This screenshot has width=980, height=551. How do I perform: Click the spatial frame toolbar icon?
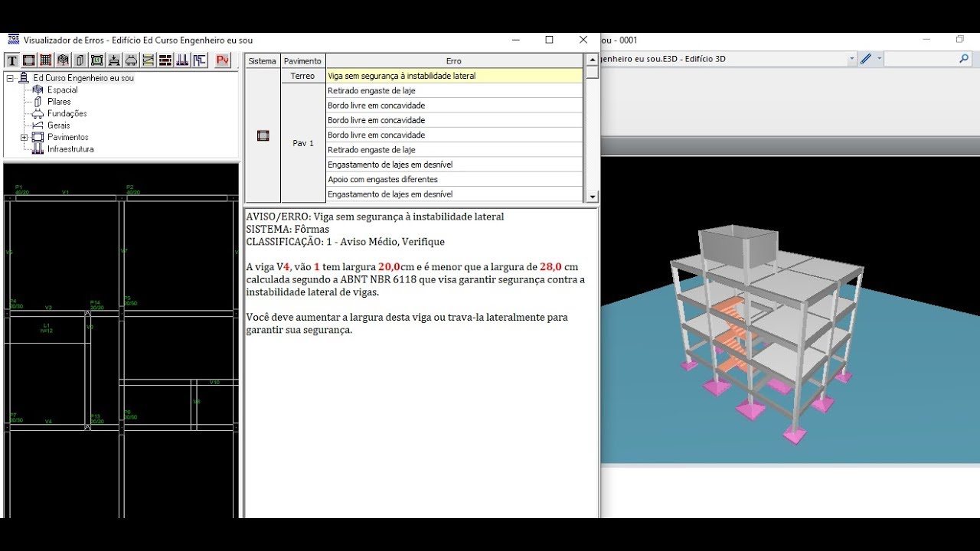tap(63, 60)
